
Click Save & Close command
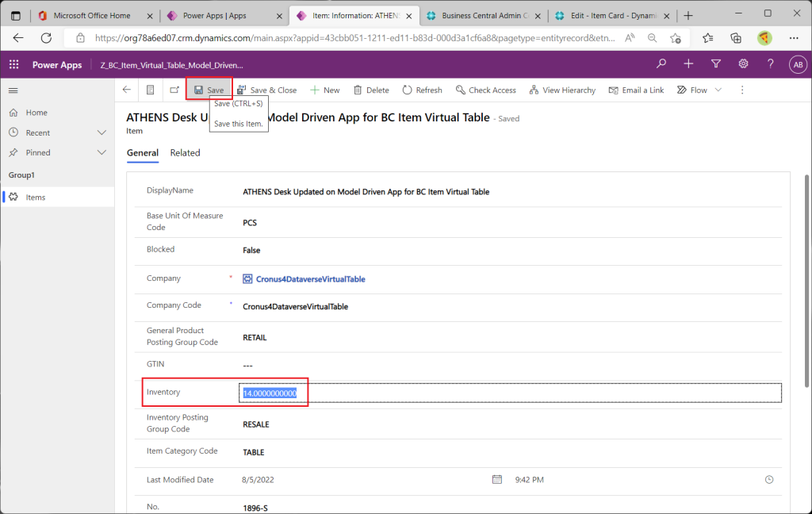pyautogui.click(x=266, y=90)
